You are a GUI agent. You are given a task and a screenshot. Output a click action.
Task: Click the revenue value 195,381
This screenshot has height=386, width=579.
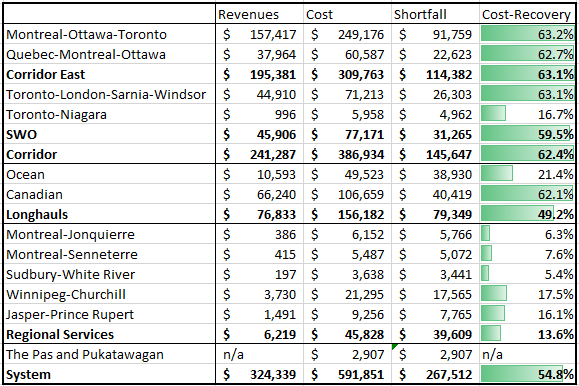(273, 74)
